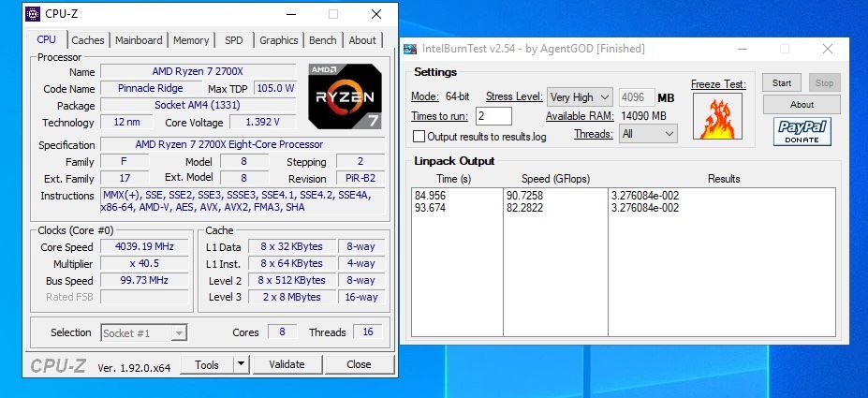Click the CPU-Z title bar icon

(x=33, y=14)
